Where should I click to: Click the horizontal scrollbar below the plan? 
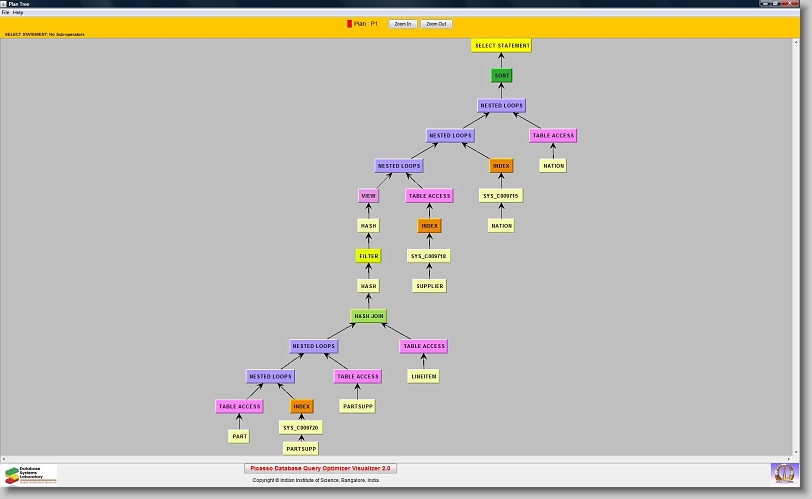[400, 459]
